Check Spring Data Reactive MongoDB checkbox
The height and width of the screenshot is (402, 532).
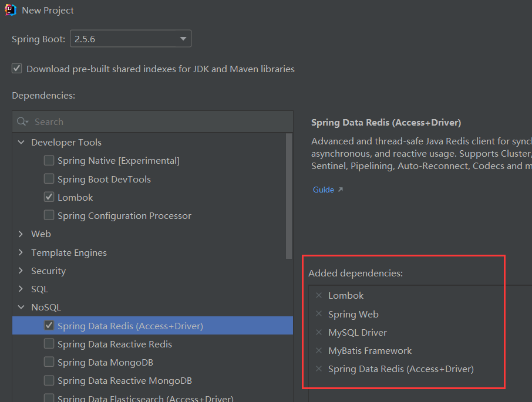(49, 380)
